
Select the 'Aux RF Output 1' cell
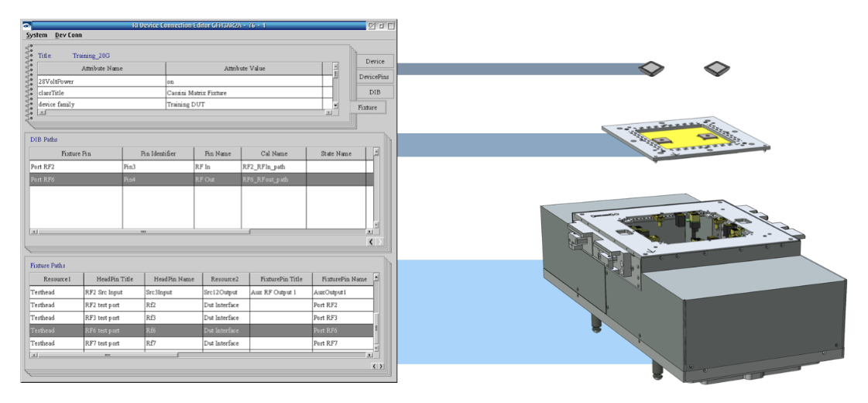(x=280, y=292)
